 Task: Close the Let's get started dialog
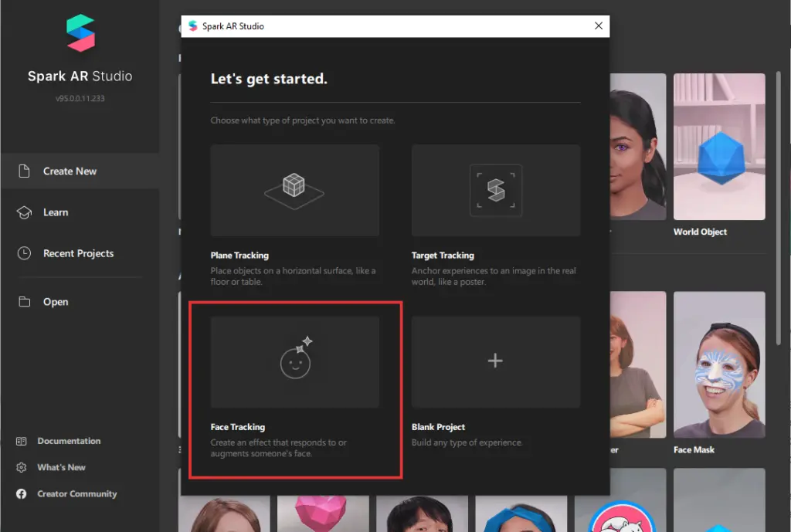click(x=598, y=25)
